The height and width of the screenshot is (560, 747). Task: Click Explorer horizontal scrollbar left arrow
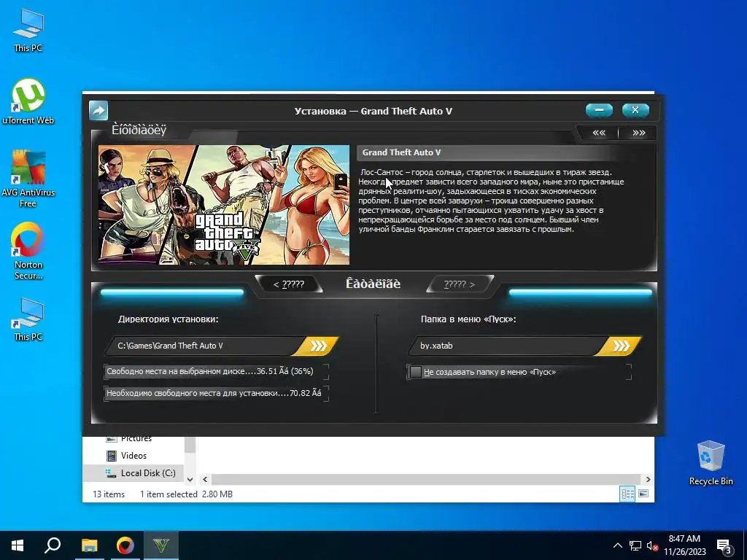(205, 480)
